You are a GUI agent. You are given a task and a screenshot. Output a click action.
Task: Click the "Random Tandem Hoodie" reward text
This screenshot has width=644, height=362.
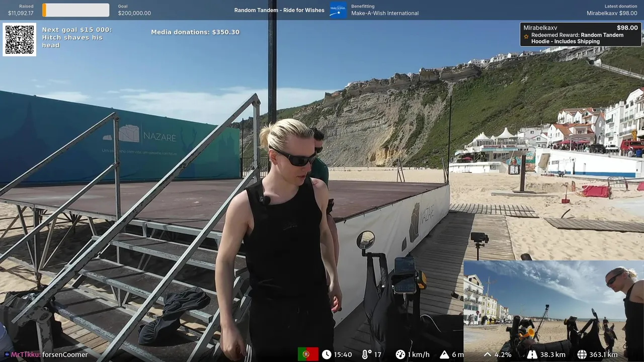pos(577,38)
